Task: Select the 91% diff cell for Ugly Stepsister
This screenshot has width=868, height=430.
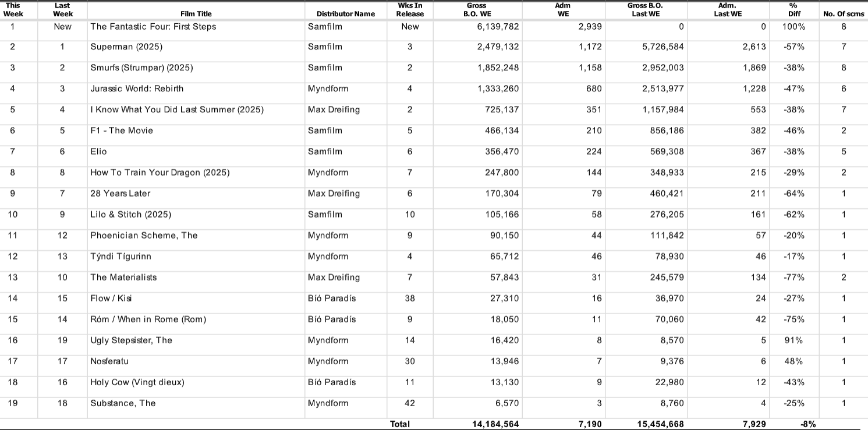Action: point(793,340)
